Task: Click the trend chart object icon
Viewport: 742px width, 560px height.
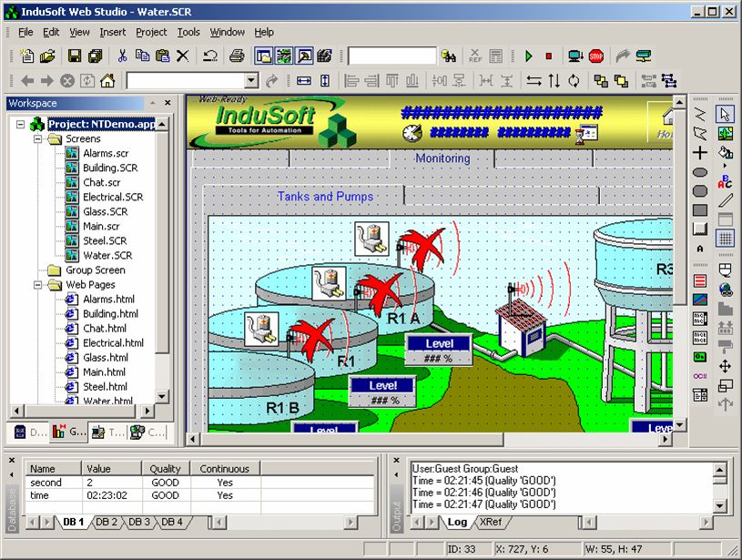Action: [x=700, y=300]
